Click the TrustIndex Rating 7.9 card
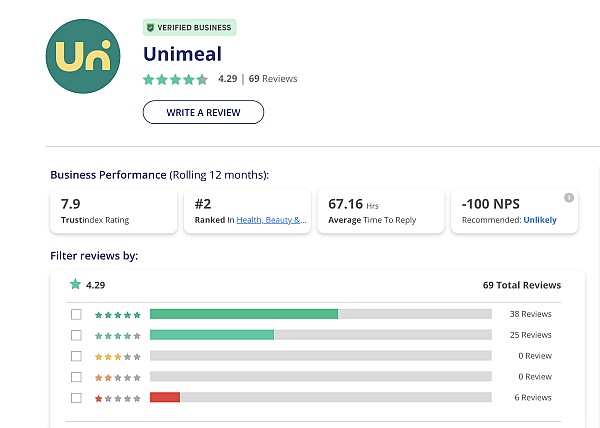This screenshot has height=428, width=600. (113, 211)
